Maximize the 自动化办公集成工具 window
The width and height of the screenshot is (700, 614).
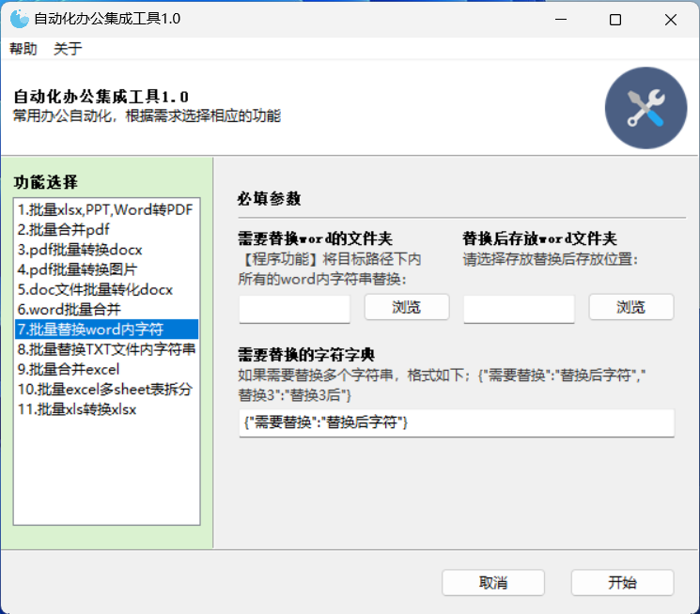(x=615, y=19)
